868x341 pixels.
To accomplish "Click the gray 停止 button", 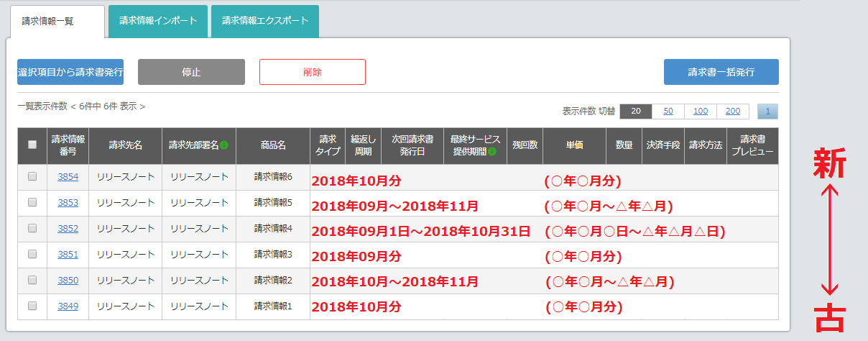I will 191,72.
